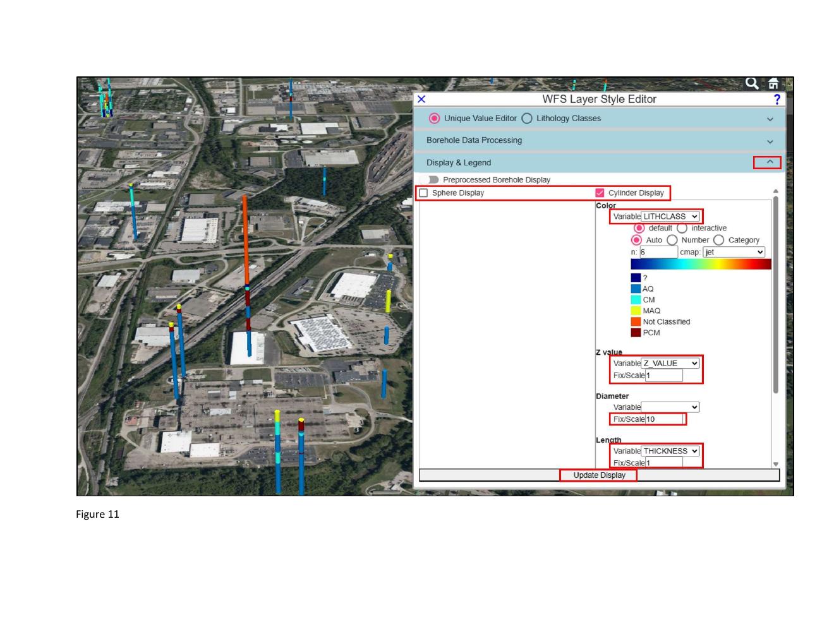
Task: Select the default color radio option
Action: pyautogui.click(x=639, y=228)
